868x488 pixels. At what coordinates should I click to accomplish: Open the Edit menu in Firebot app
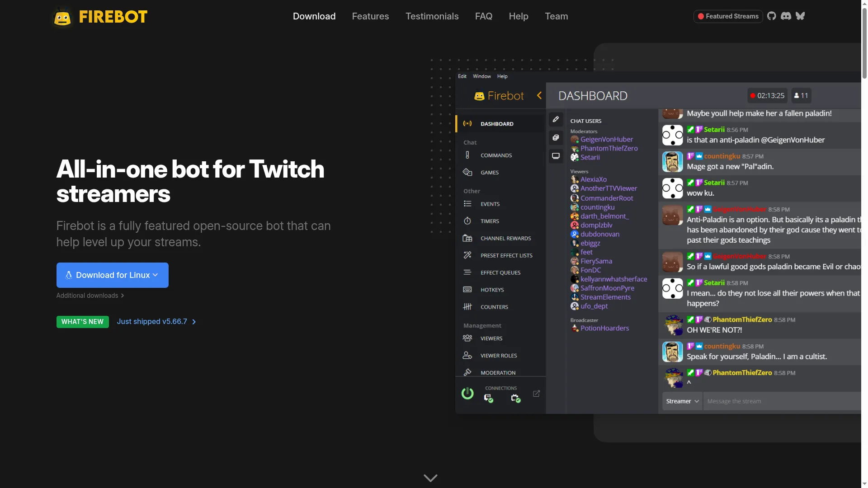[462, 76]
